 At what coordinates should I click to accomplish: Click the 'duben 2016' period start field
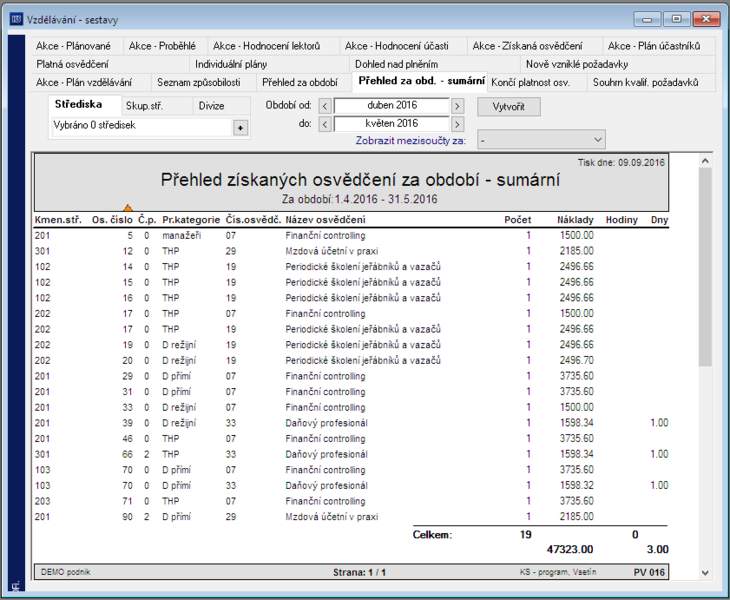pyautogui.click(x=392, y=106)
